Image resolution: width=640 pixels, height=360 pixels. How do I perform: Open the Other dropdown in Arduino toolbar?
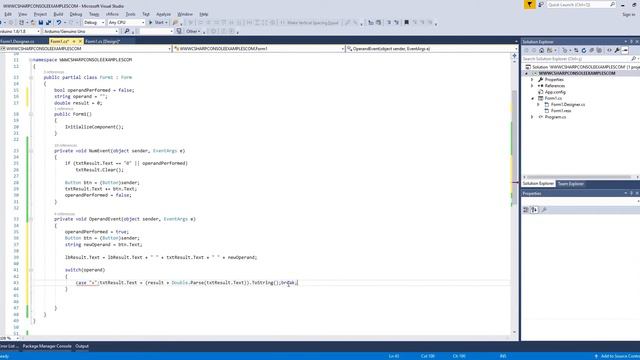pyautogui.click(x=193, y=31)
